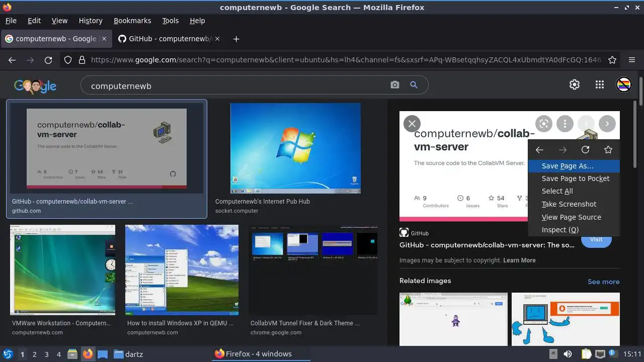Open dartz folder in taskbar
This screenshot has width=644, height=362.
pyautogui.click(x=128, y=354)
